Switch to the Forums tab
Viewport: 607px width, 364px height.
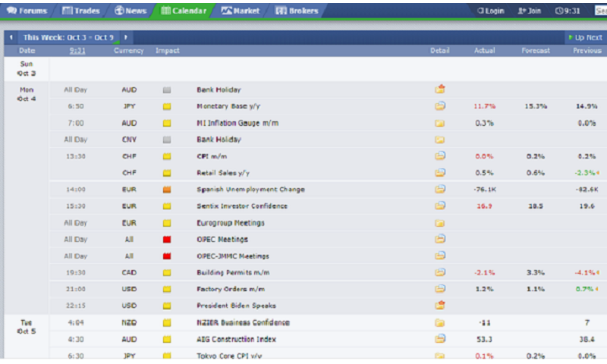pyautogui.click(x=27, y=11)
